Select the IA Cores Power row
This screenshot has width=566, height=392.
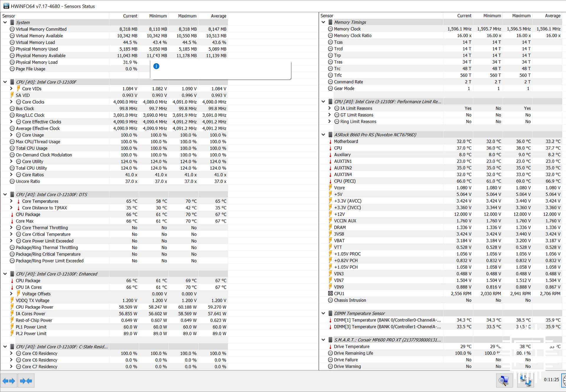coord(114,314)
